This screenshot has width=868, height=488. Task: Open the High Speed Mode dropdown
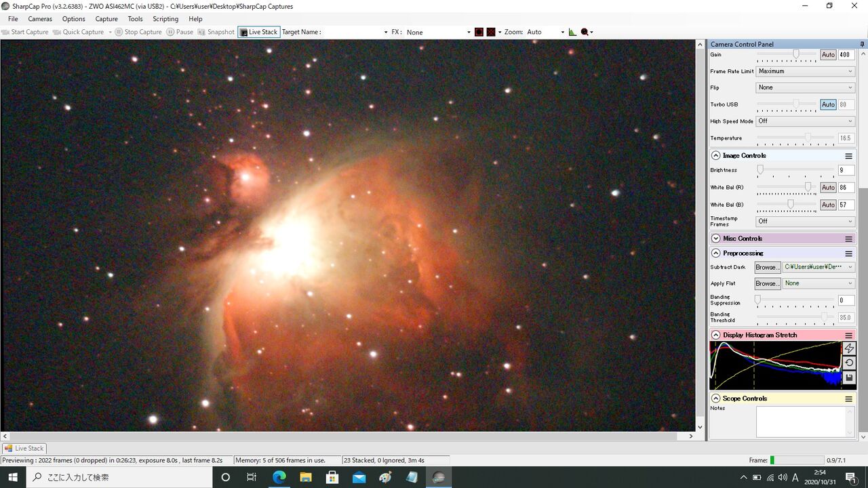(805, 121)
